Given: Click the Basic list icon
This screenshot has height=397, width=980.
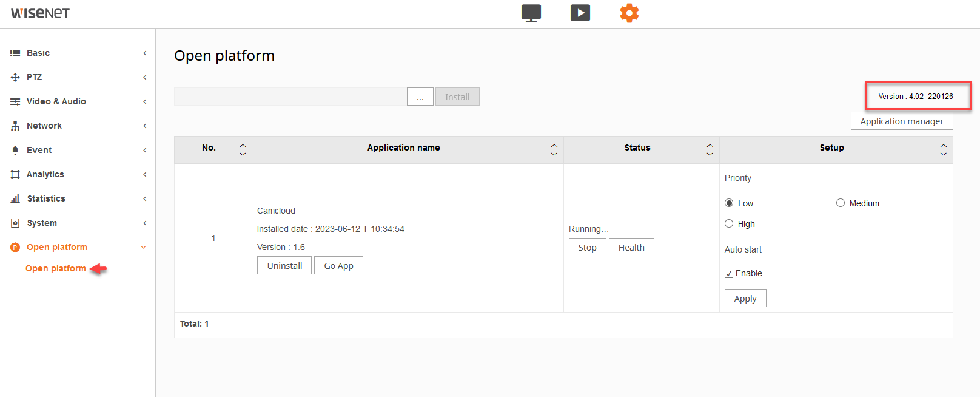Looking at the screenshot, I should tap(15, 53).
